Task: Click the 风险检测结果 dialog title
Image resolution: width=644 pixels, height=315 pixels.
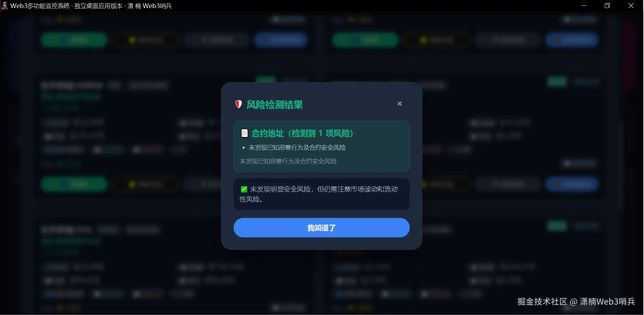Action: [274, 105]
